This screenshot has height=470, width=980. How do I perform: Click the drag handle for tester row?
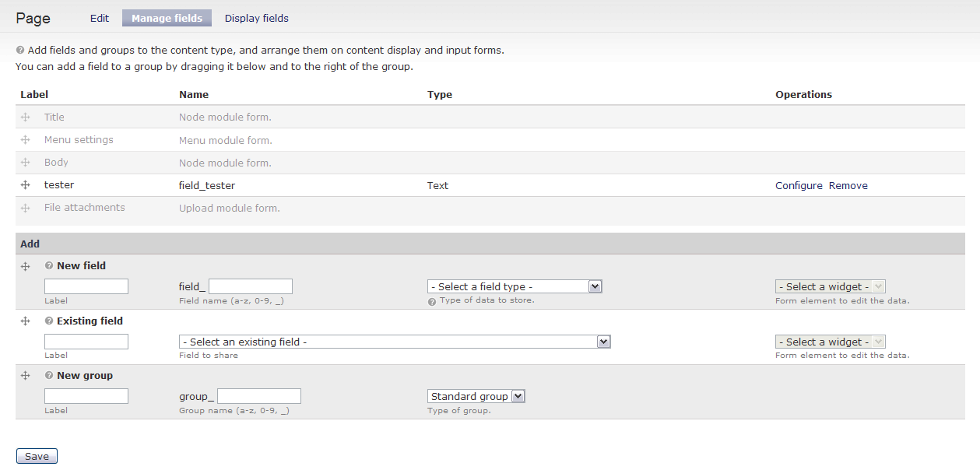click(x=25, y=185)
